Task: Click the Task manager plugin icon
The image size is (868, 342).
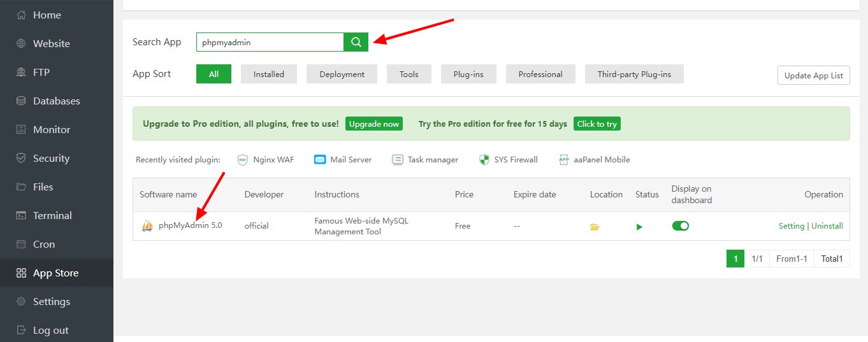Action: coord(398,160)
